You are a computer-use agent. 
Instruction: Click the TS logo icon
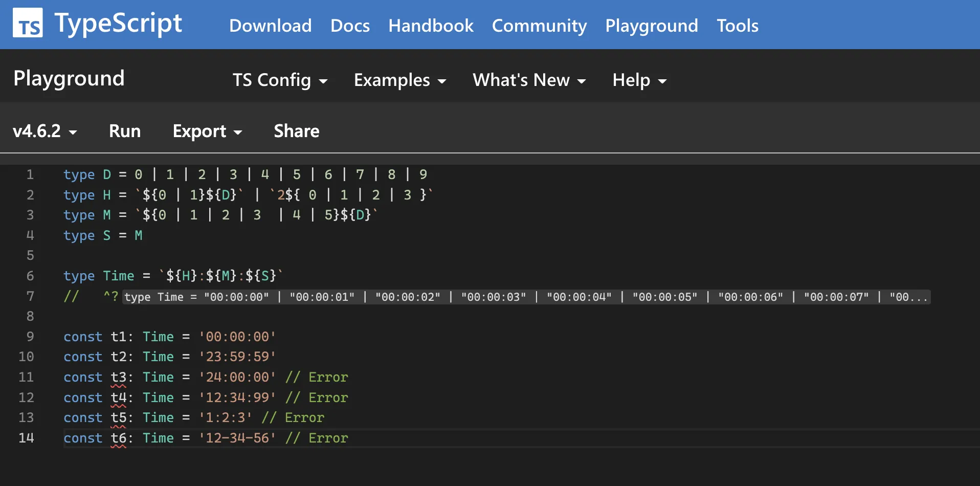click(28, 23)
